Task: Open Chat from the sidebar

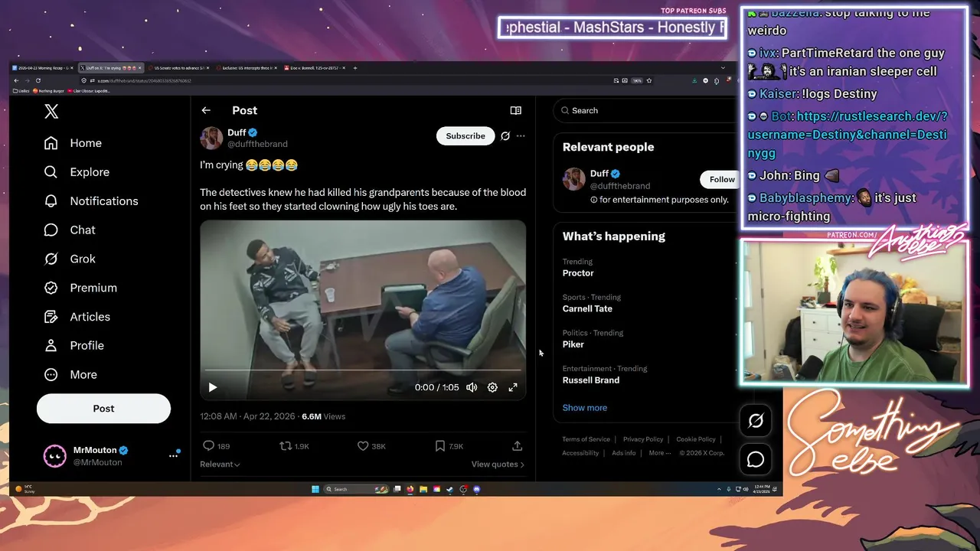Action: (x=70, y=230)
